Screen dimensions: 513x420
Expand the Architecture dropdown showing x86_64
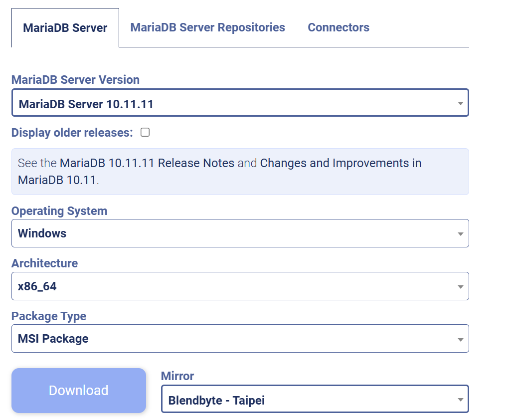tap(240, 286)
